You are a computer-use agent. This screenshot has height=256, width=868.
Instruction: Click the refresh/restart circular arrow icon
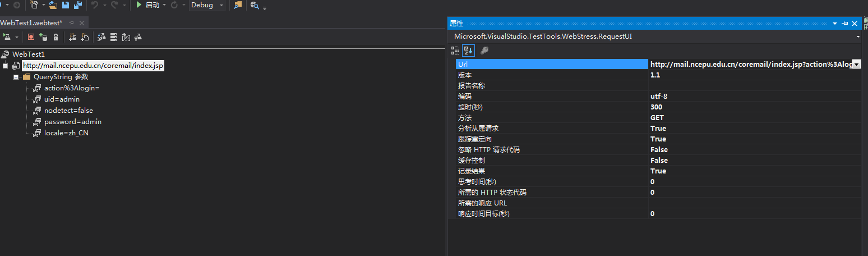tap(174, 5)
